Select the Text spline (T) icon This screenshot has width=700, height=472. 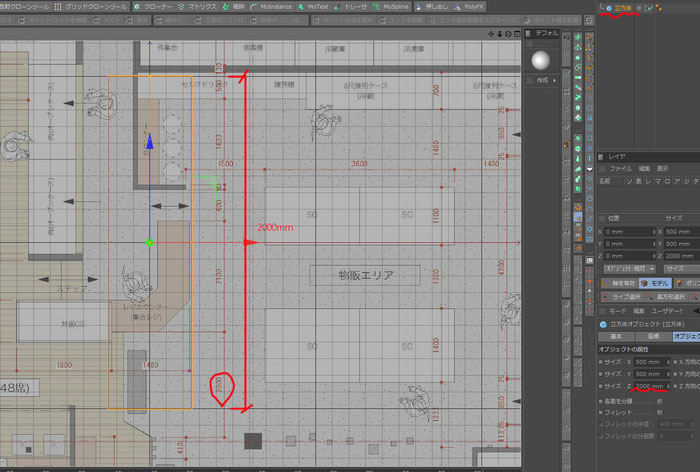[590, 159]
